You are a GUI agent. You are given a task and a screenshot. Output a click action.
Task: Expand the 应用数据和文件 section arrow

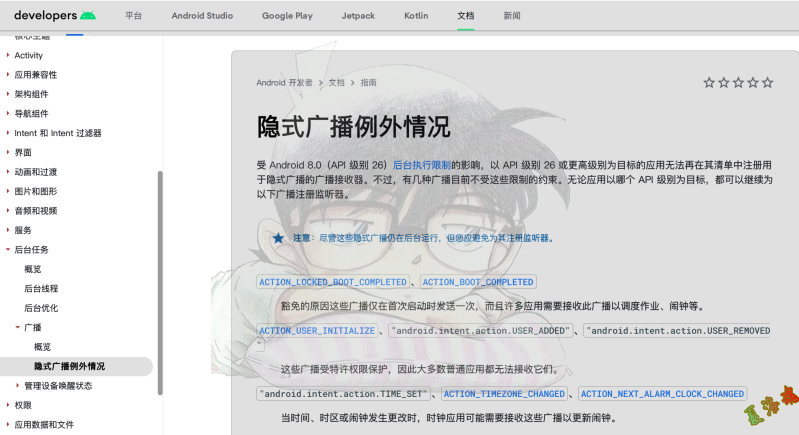8,424
